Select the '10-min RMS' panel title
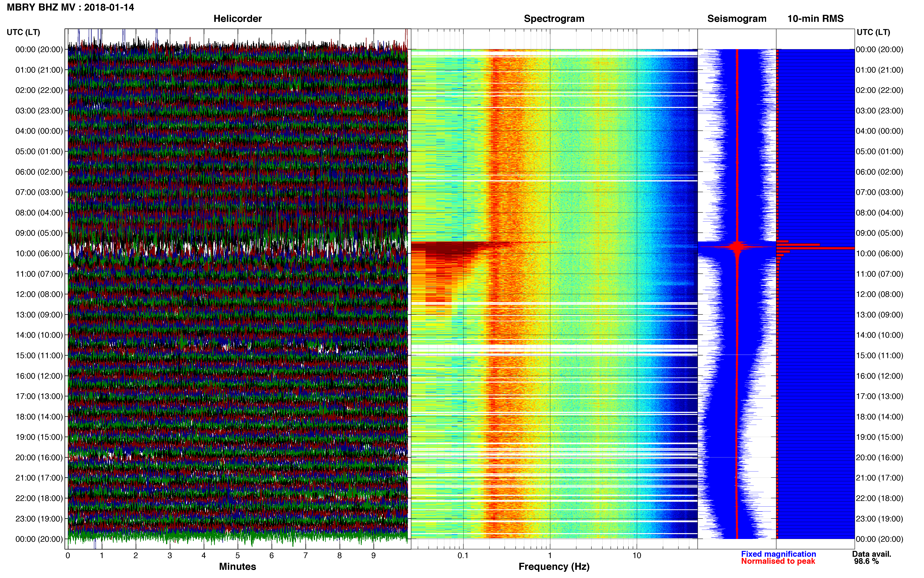This screenshot has height=578, width=924. (x=815, y=19)
